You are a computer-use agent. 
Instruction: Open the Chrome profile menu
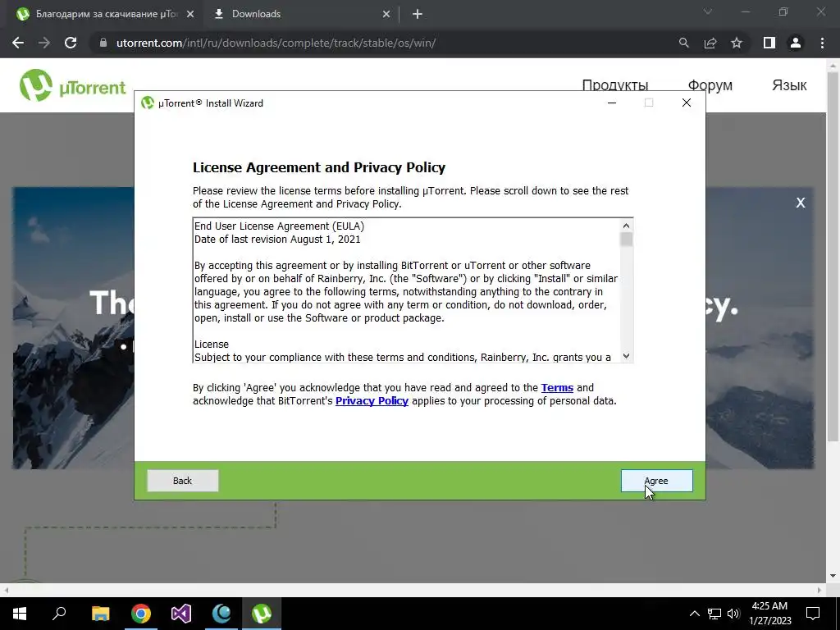pyautogui.click(x=796, y=43)
